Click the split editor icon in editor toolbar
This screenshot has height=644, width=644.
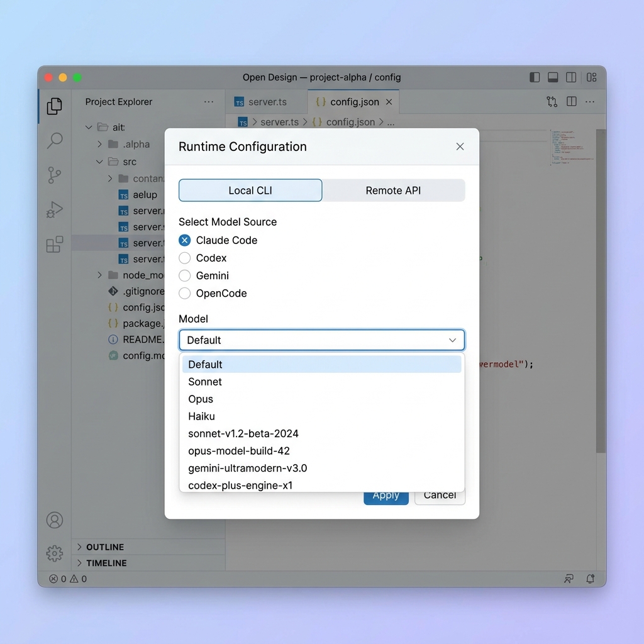pyautogui.click(x=571, y=101)
